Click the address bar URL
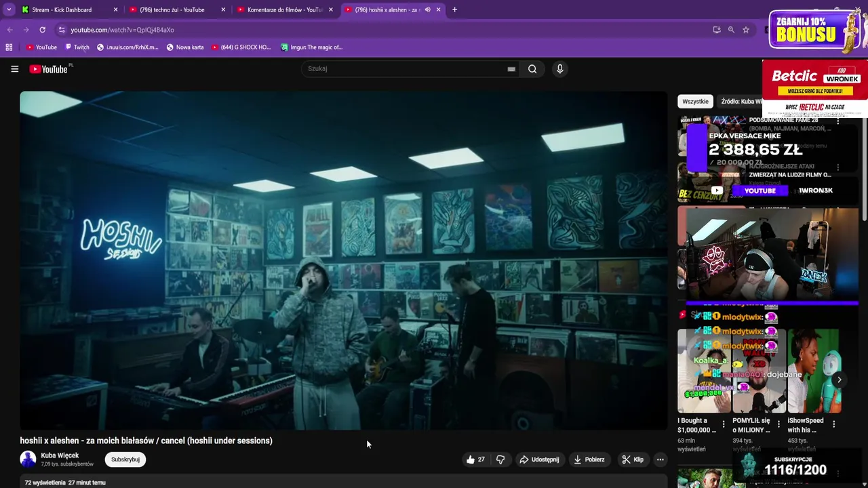This screenshot has width=868, height=488. (x=122, y=30)
